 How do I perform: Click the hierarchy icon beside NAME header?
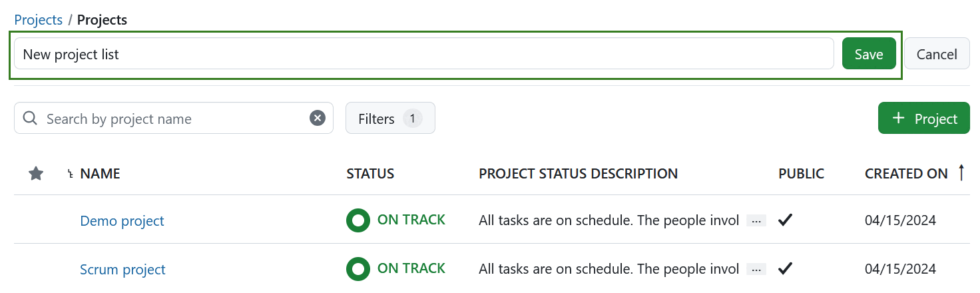click(x=71, y=174)
